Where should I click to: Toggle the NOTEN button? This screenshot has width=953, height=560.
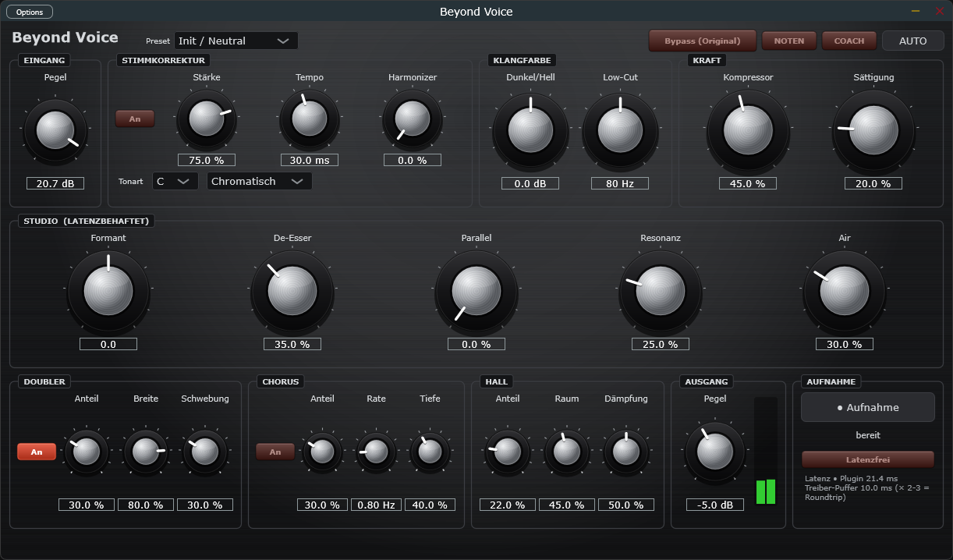789,41
